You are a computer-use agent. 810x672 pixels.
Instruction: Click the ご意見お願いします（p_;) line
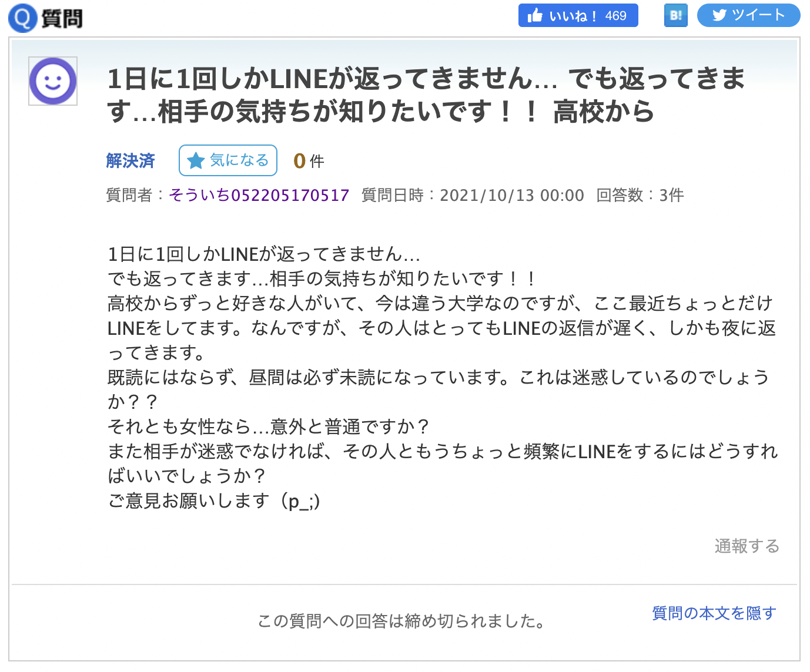(x=214, y=501)
